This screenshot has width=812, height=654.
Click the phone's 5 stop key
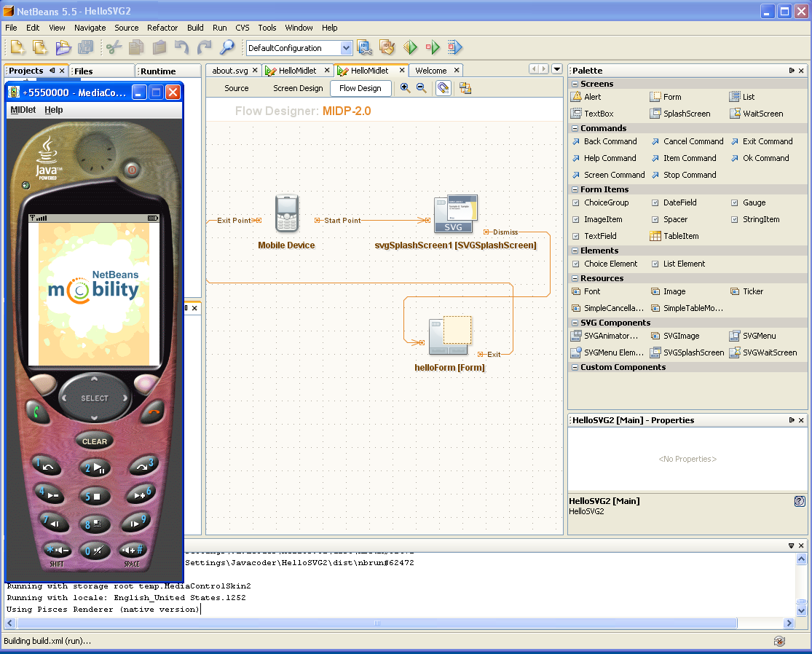pyautogui.click(x=94, y=496)
